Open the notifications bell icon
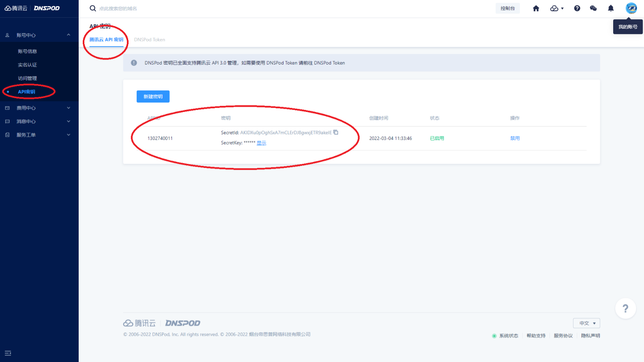This screenshot has width=644, height=362. click(x=610, y=9)
